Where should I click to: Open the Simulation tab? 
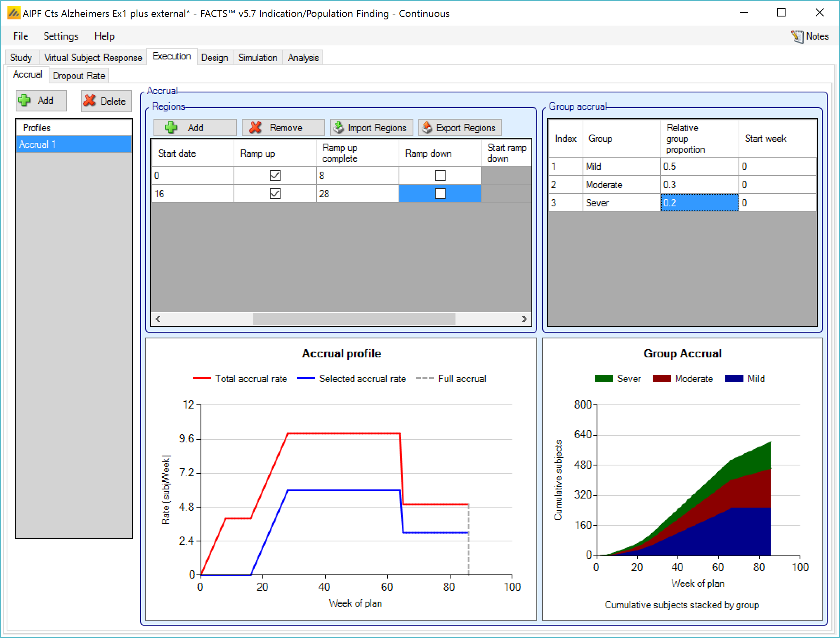pos(257,58)
